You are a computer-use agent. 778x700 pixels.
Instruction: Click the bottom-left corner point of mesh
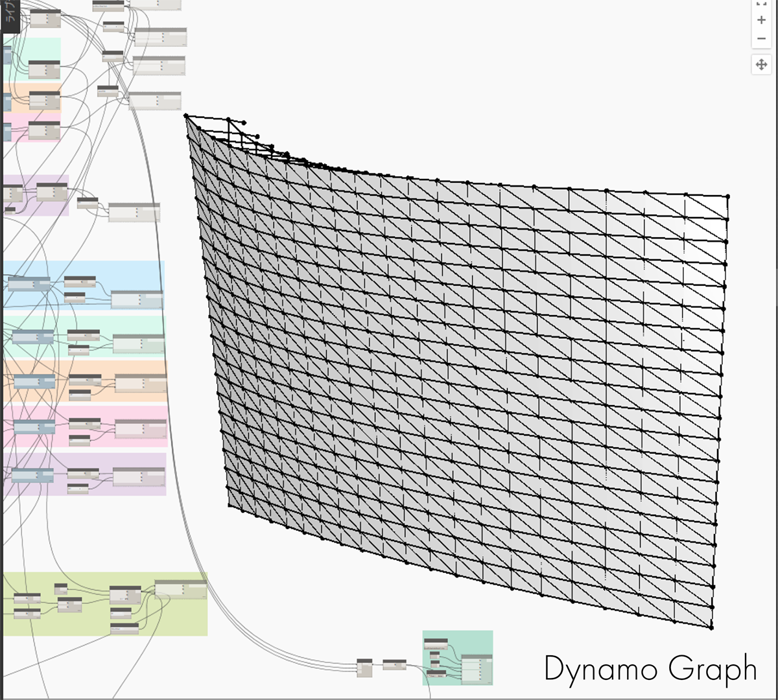(x=229, y=506)
